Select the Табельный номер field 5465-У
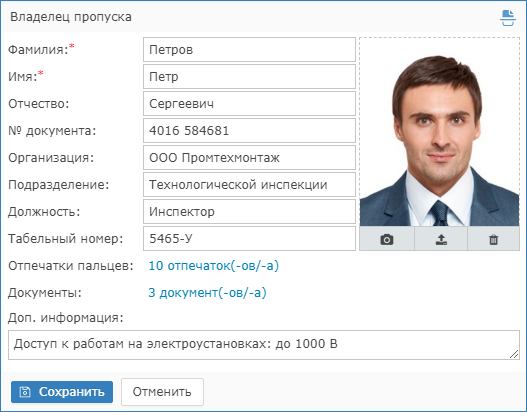Image resolution: width=527 pixels, height=412 pixels. coord(249,239)
